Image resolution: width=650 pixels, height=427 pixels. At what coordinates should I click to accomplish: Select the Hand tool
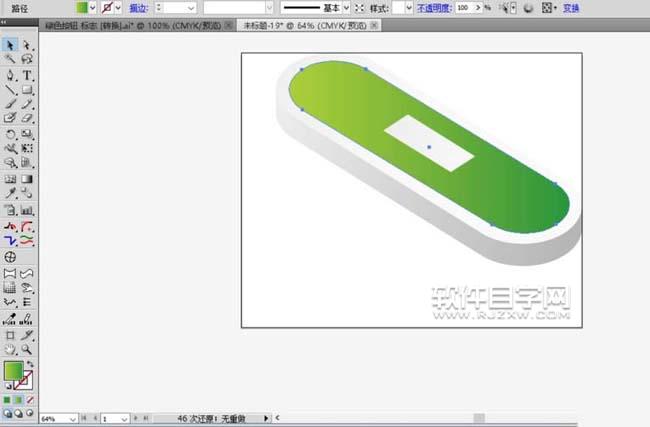(x=10, y=349)
